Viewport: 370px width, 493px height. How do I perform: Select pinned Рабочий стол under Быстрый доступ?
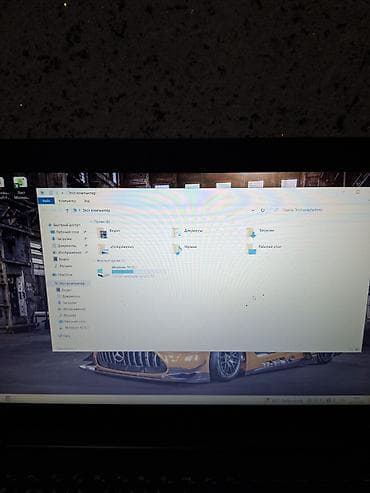point(68,232)
